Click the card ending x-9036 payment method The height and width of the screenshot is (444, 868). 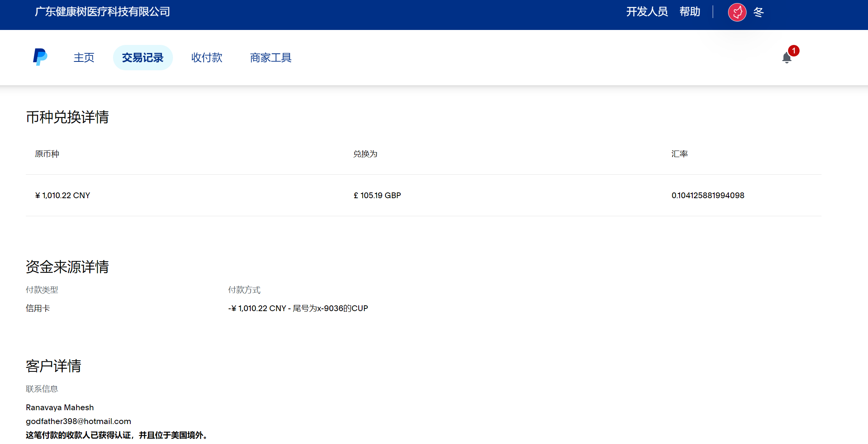tap(298, 308)
